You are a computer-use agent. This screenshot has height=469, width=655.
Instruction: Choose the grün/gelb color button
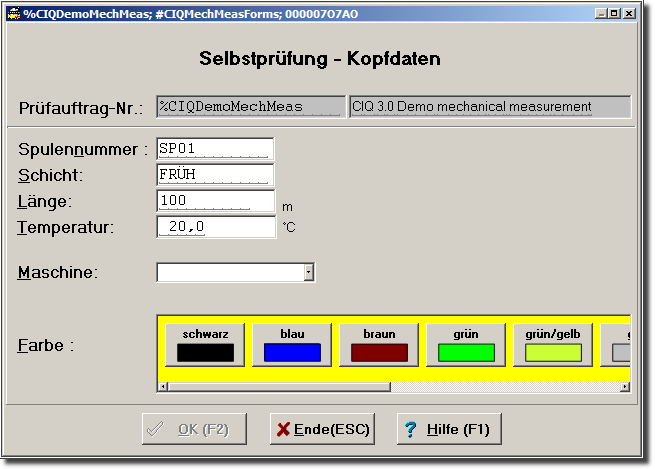tap(553, 344)
